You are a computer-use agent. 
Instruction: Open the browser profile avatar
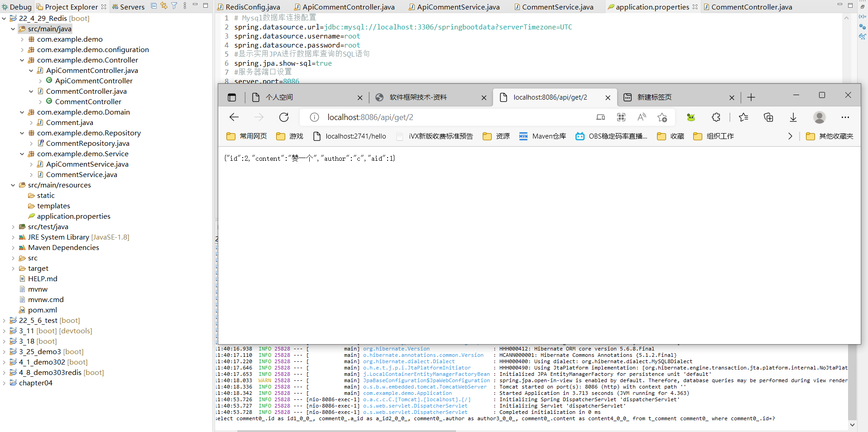820,117
